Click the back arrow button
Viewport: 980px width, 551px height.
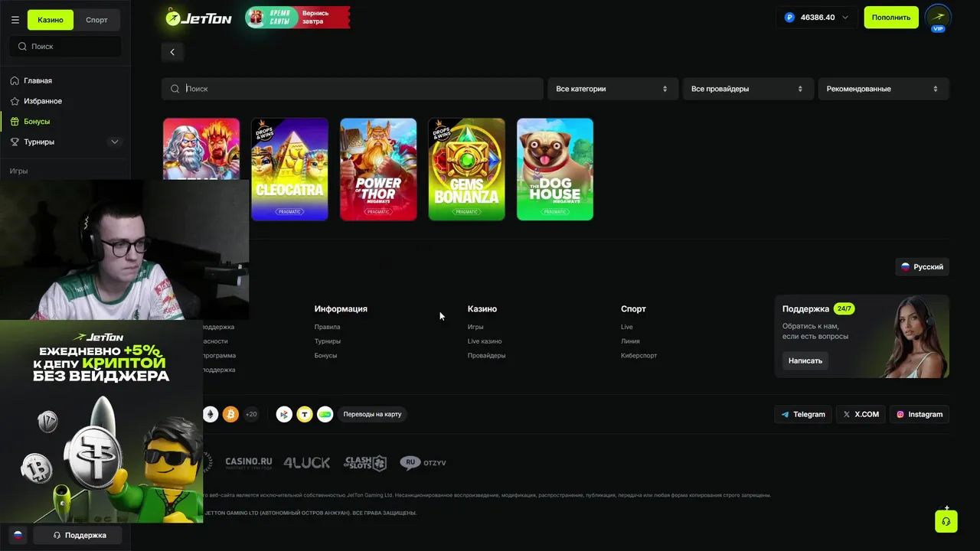click(172, 52)
